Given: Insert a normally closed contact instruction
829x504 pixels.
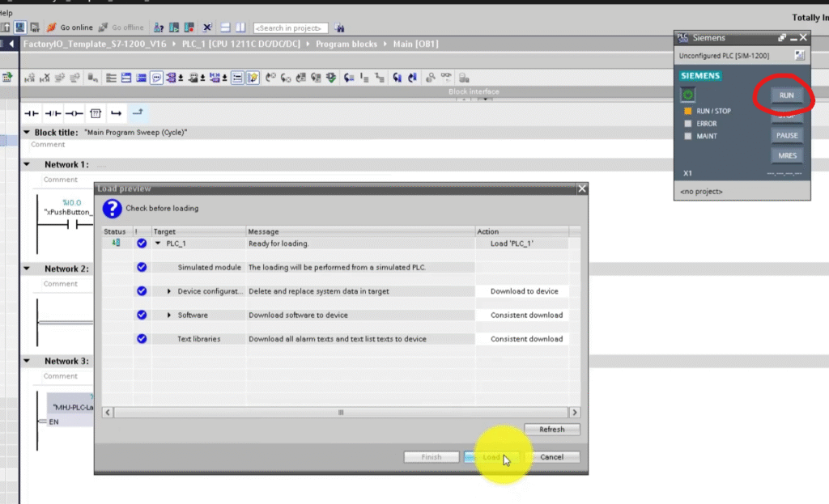Looking at the screenshot, I should [x=53, y=113].
